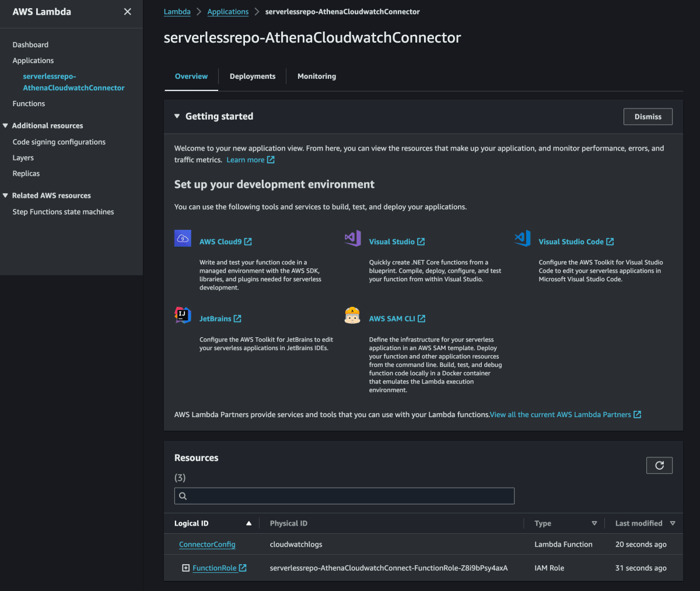Screen dimensions: 700x591
Task: Open Replicas in the sidebar
Action: click(x=26, y=174)
